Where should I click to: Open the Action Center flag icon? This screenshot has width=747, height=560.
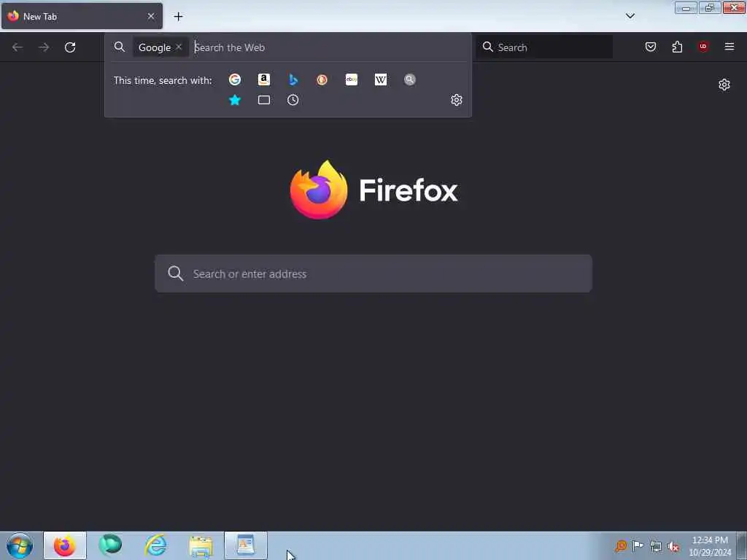(x=638, y=545)
